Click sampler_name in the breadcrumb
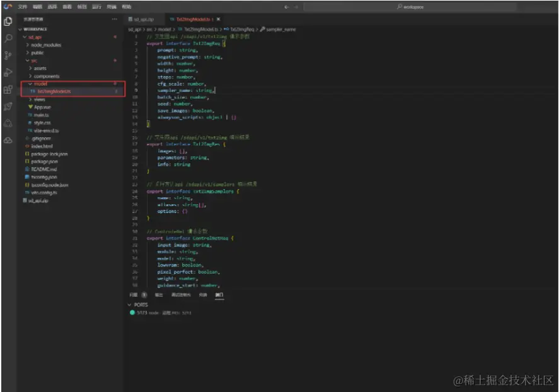 coord(281,30)
